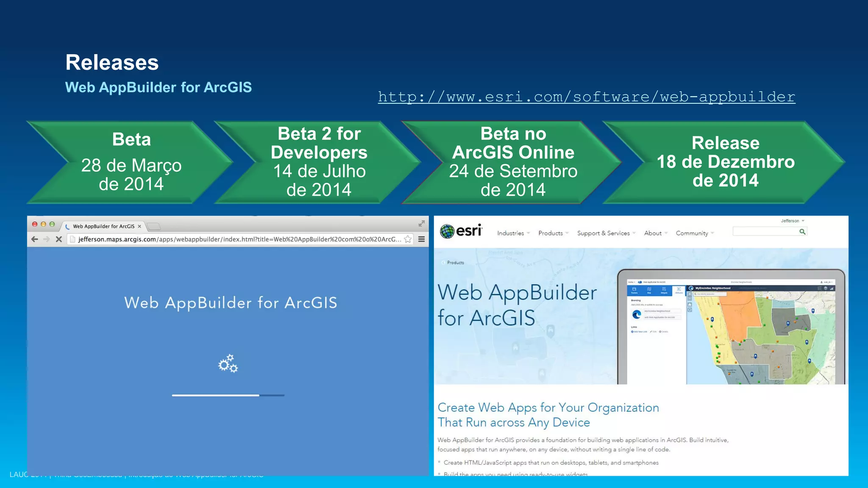868x488 pixels.
Task: Click the Releases slide title
Action: [x=112, y=62]
